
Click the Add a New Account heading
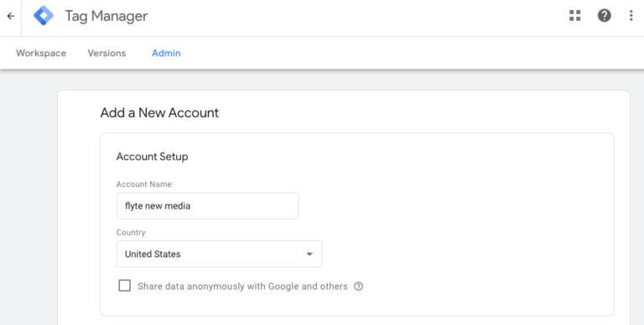(159, 113)
